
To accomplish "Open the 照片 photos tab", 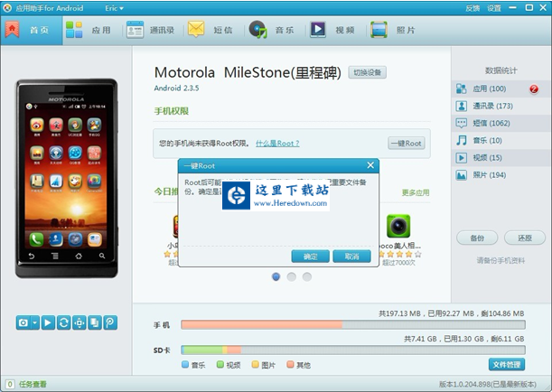I will point(393,31).
